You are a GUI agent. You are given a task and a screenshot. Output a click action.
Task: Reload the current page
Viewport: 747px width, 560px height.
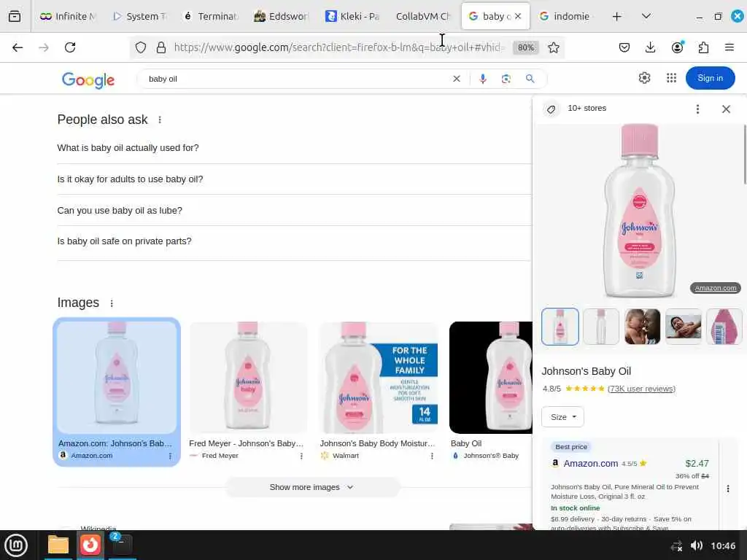70,47
